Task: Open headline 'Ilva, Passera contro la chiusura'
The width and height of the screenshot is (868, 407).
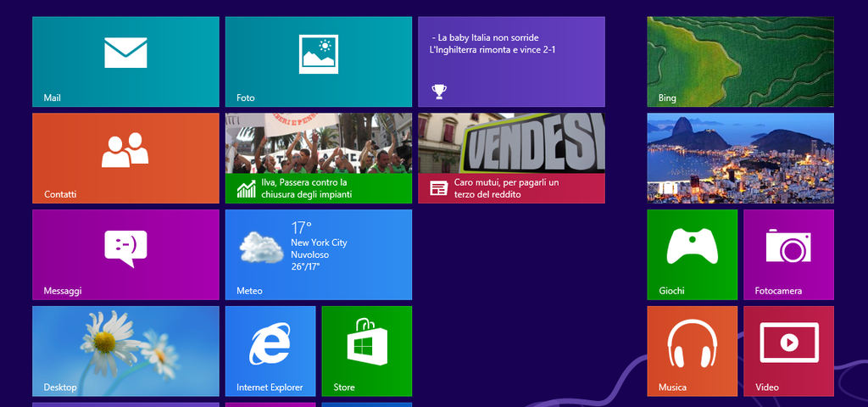Action: pos(306,188)
